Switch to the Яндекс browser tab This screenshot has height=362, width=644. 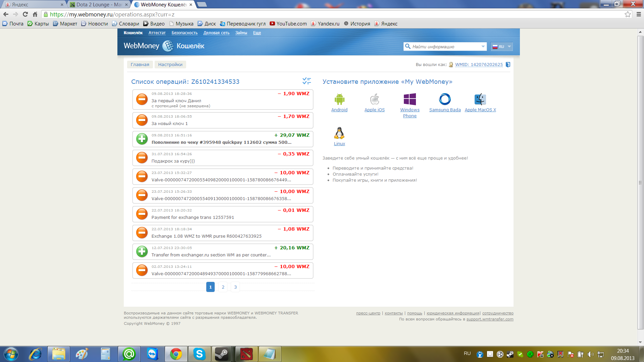pos(34,4)
